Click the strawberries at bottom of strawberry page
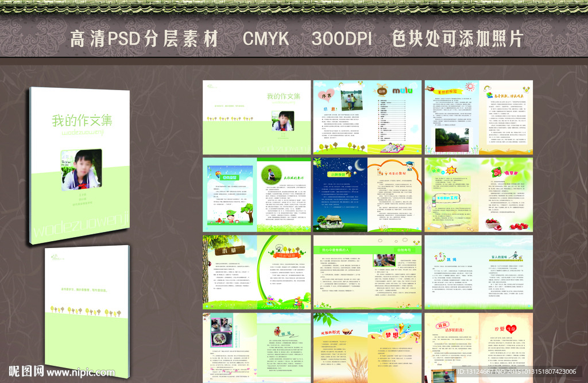Image resolution: width=588 pixels, height=383 pixels. [519, 226]
